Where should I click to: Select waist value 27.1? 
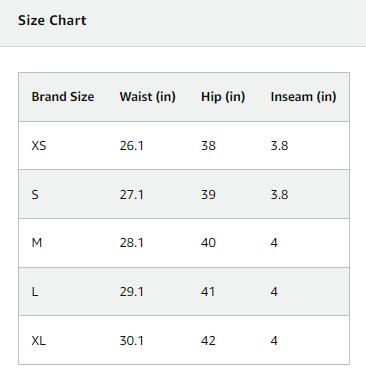coord(132,194)
